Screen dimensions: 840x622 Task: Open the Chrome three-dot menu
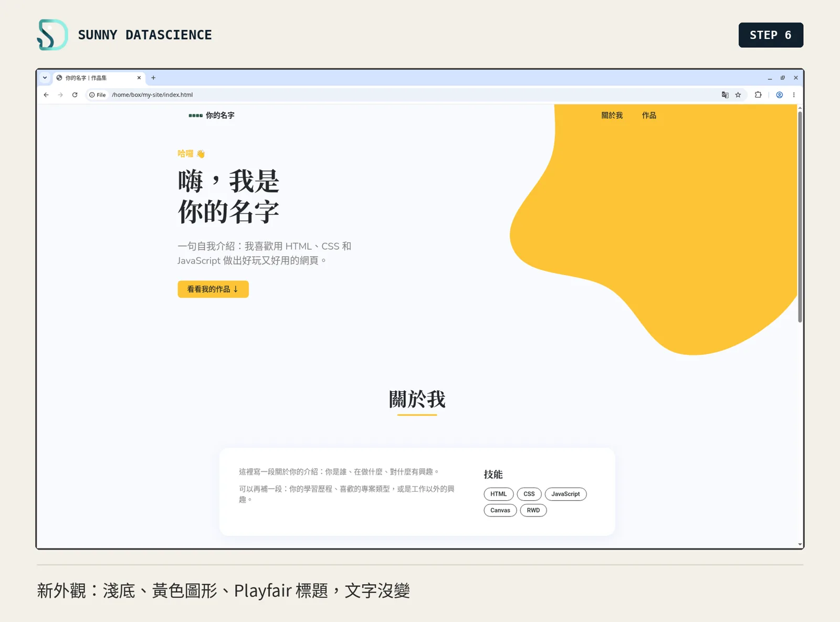pyautogui.click(x=794, y=95)
